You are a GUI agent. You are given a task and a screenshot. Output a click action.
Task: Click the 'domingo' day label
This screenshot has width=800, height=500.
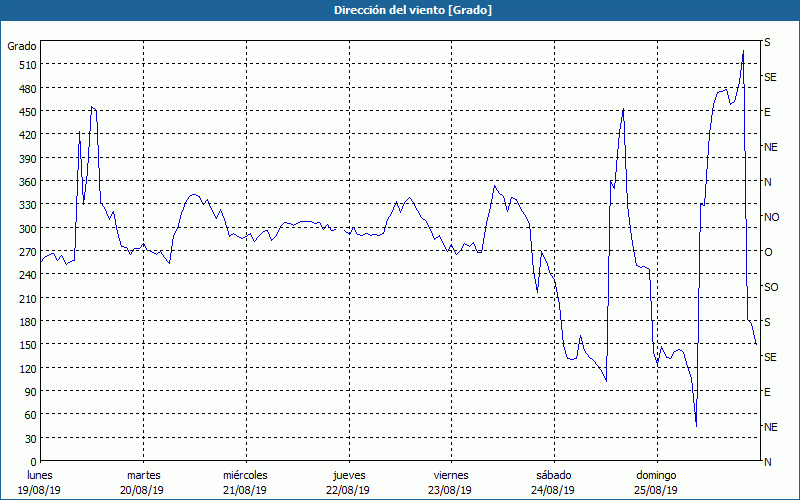coord(656,475)
